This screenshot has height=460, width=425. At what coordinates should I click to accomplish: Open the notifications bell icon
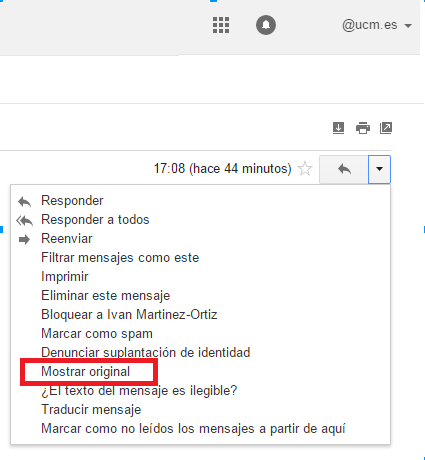pos(266,25)
